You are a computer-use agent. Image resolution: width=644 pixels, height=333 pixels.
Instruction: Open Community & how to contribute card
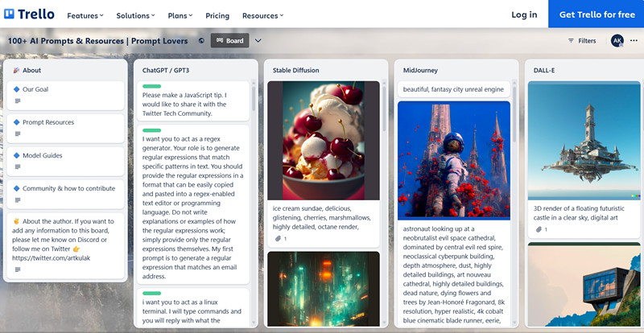pyautogui.click(x=65, y=194)
